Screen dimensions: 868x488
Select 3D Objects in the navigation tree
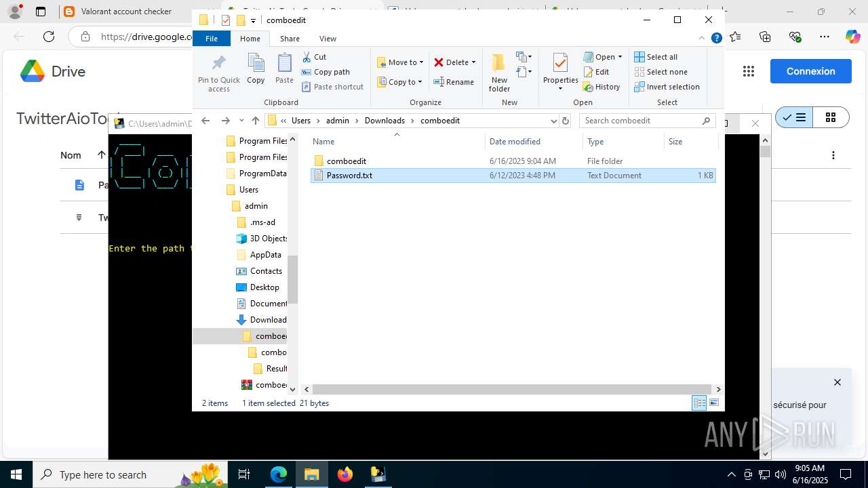coord(262,239)
